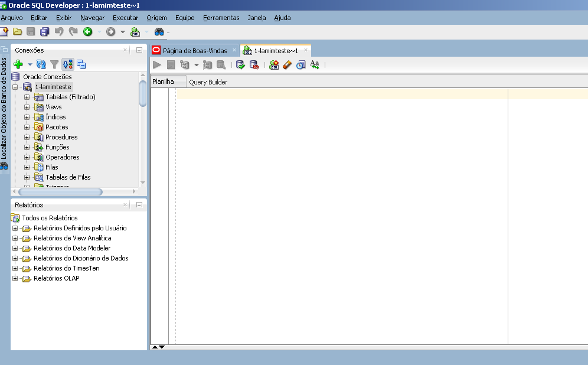Click the Conexões vertical scrollbar down arrow
Viewport: 588px width, 365px height.
point(143,182)
